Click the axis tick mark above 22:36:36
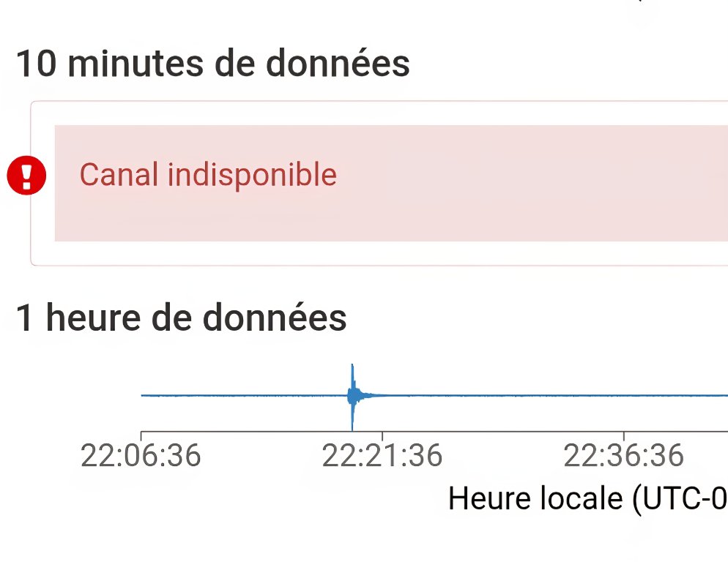The height and width of the screenshot is (562, 728). (623, 435)
